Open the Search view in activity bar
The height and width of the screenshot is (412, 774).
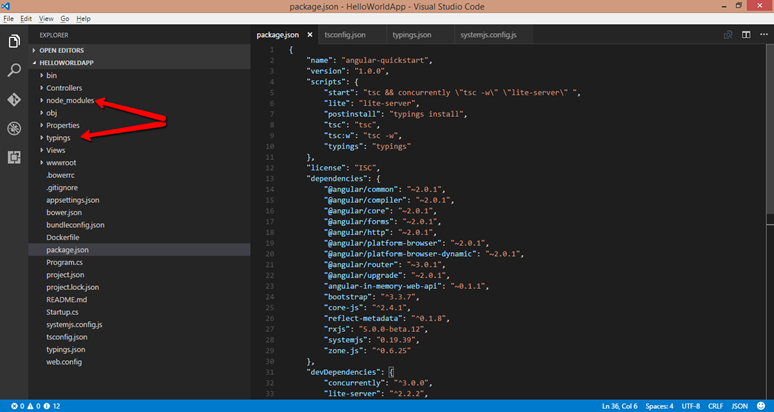click(14, 70)
